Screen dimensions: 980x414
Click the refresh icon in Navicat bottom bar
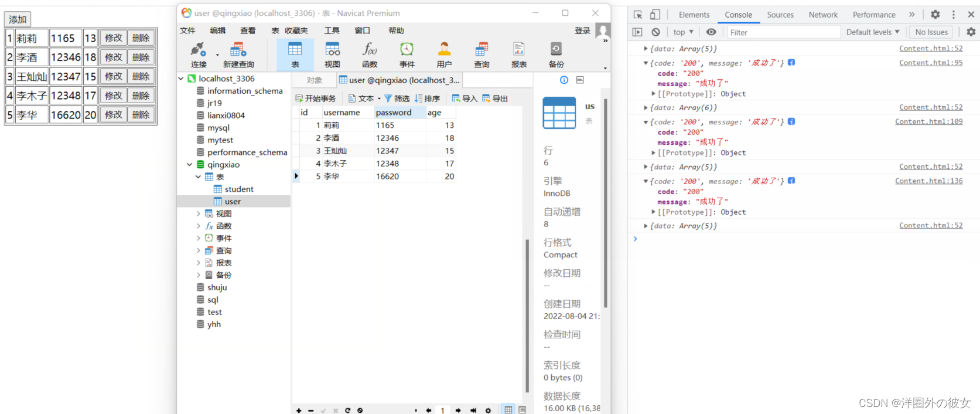click(347, 410)
